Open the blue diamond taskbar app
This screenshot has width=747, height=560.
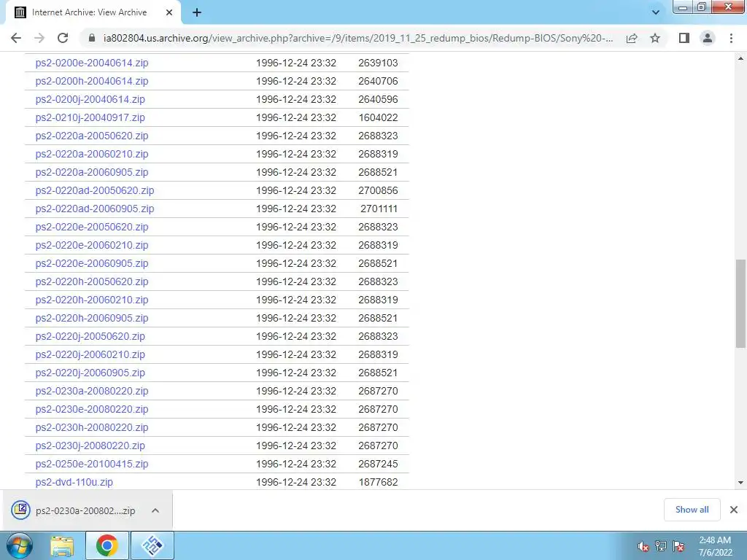pyautogui.click(x=152, y=545)
